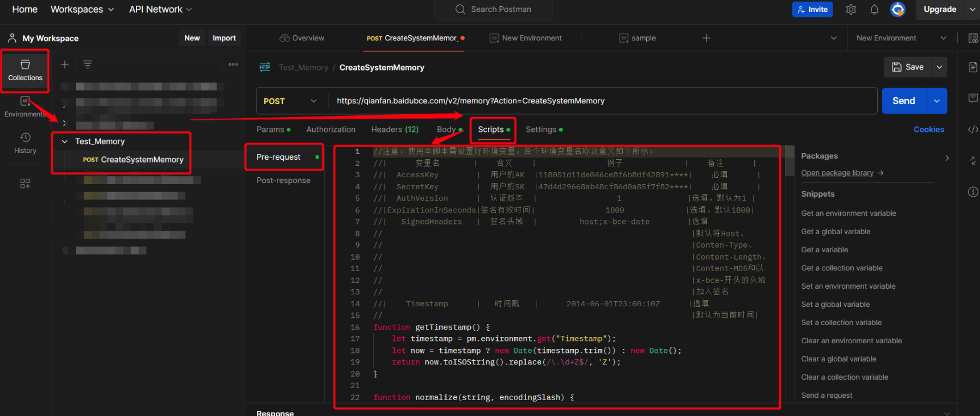The image size is (980, 416).
Task: Open the environment quick look icon
Action: 973,38
